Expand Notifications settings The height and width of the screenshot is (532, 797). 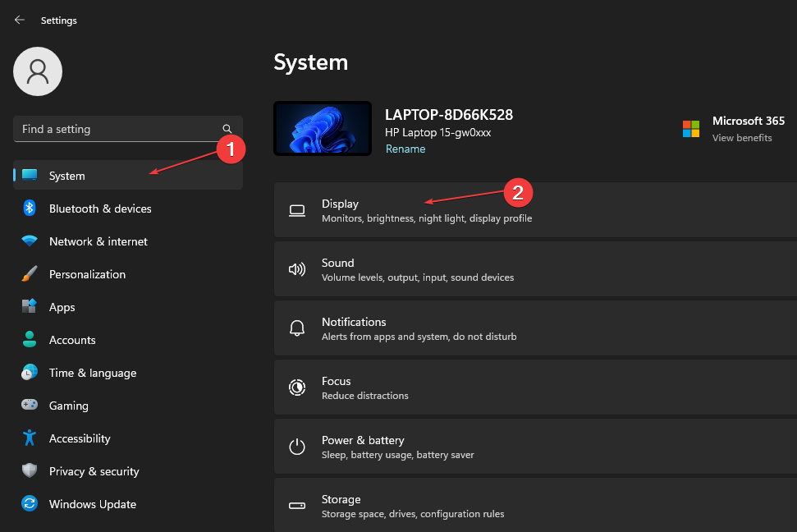534,329
